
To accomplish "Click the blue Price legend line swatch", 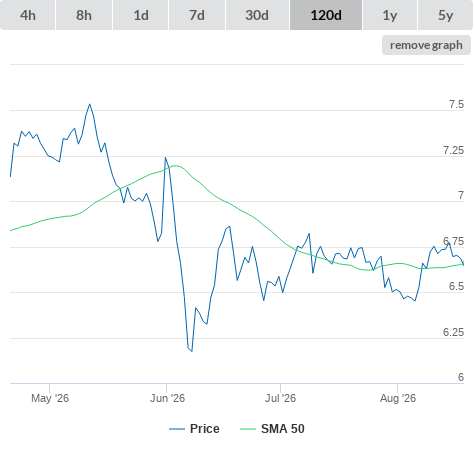I will pos(177,429).
